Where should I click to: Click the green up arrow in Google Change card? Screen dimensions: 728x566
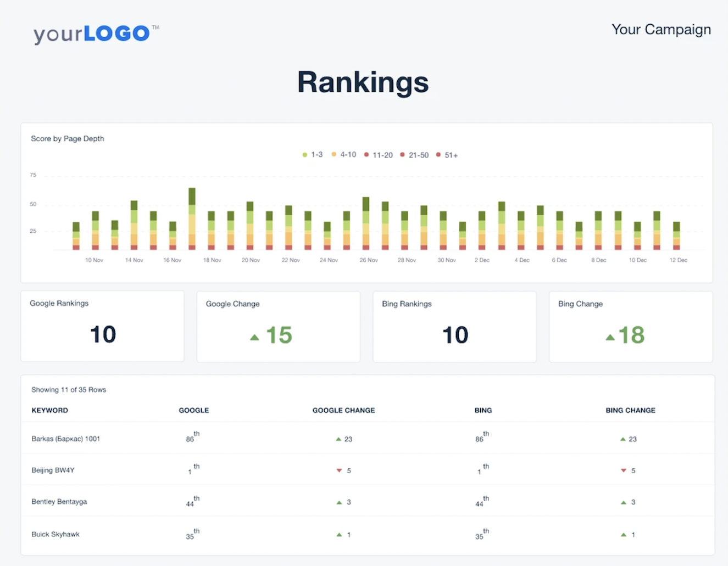point(254,337)
